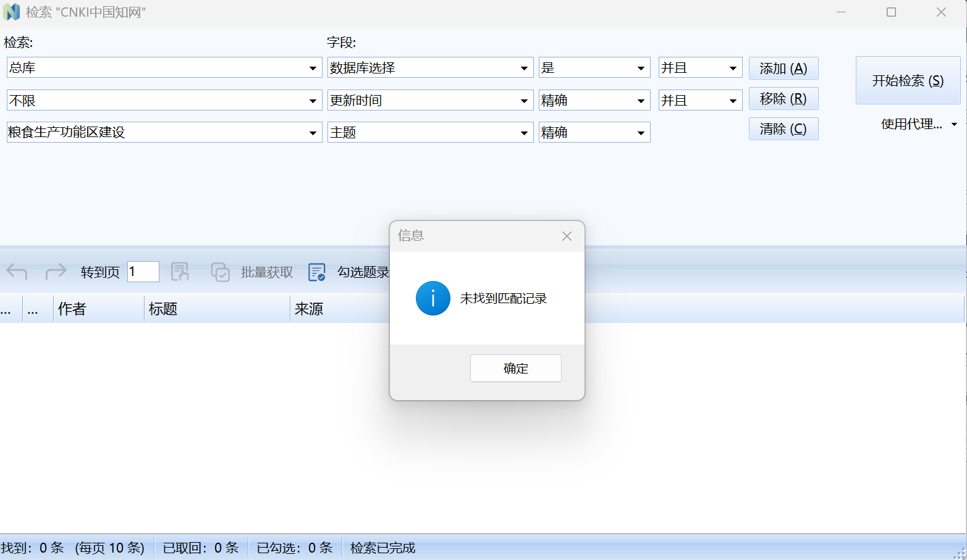This screenshot has height=560, width=967.
Task: Click 清除 (C) to clear conditions
Action: tap(783, 129)
